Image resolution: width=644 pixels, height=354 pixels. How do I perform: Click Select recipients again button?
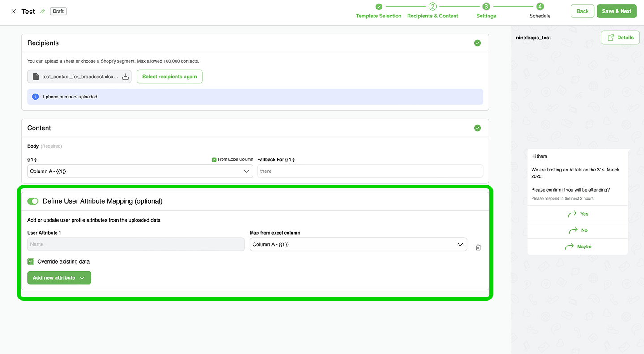pos(169,77)
